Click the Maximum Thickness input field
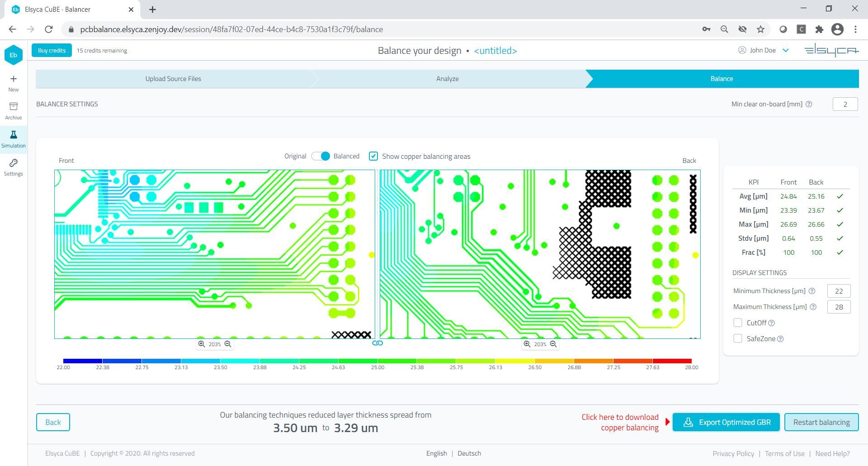 (839, 307)
